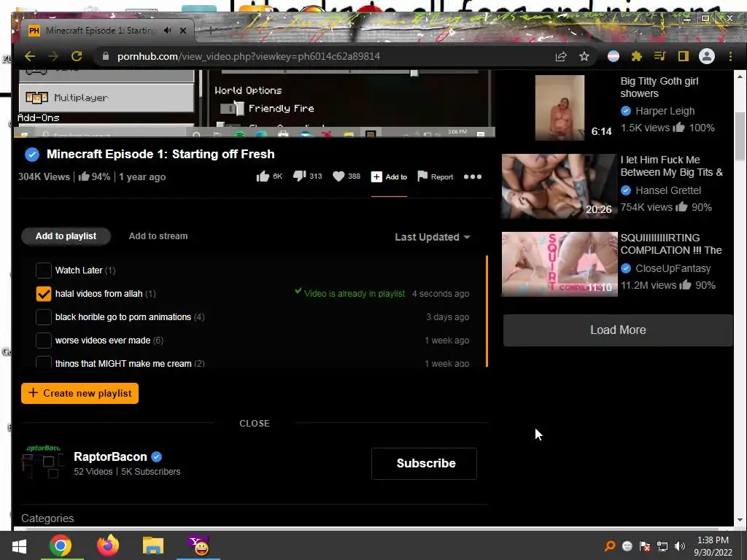Viewport: 747px width, 560px height.
Task: Open the Windows Start menu
Action: 20,545
